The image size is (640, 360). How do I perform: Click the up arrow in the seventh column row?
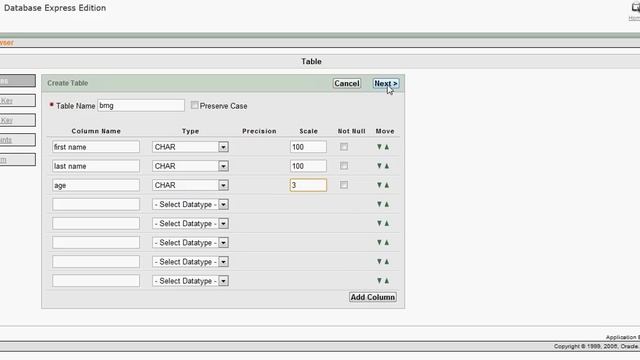click(x=387, y=262)
